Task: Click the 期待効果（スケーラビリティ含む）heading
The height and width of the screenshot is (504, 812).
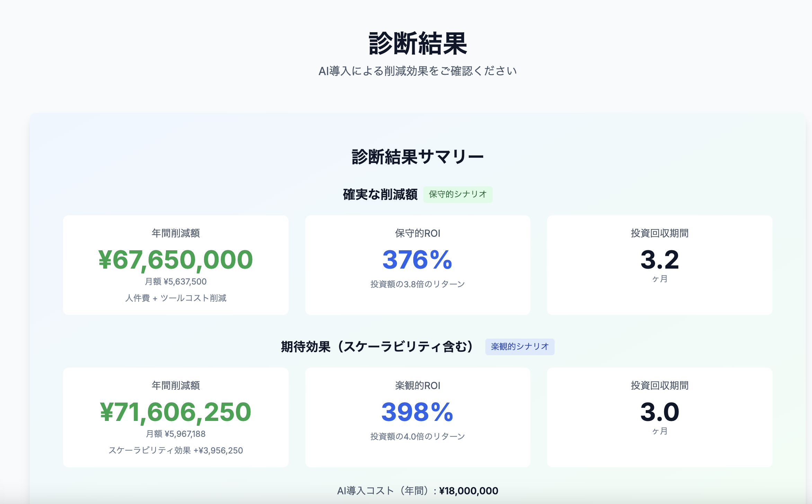Action: pyautogui.click(x=376, y=346)
